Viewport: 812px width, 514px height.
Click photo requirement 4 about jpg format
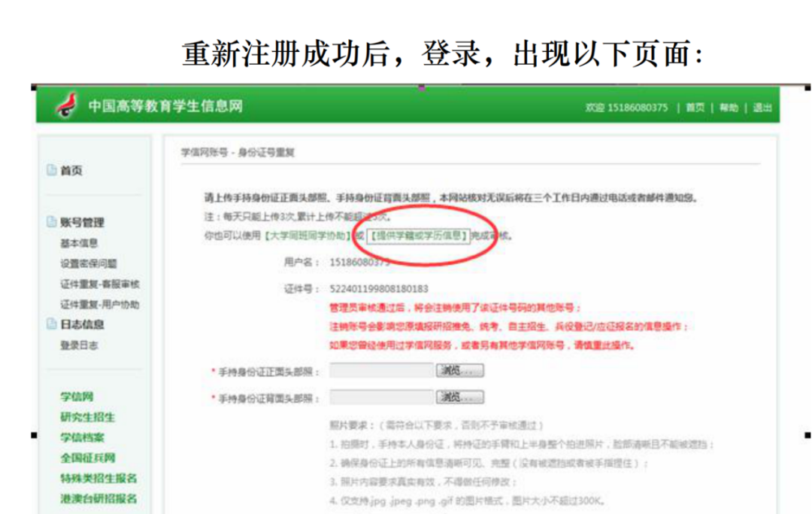point(467,501)
